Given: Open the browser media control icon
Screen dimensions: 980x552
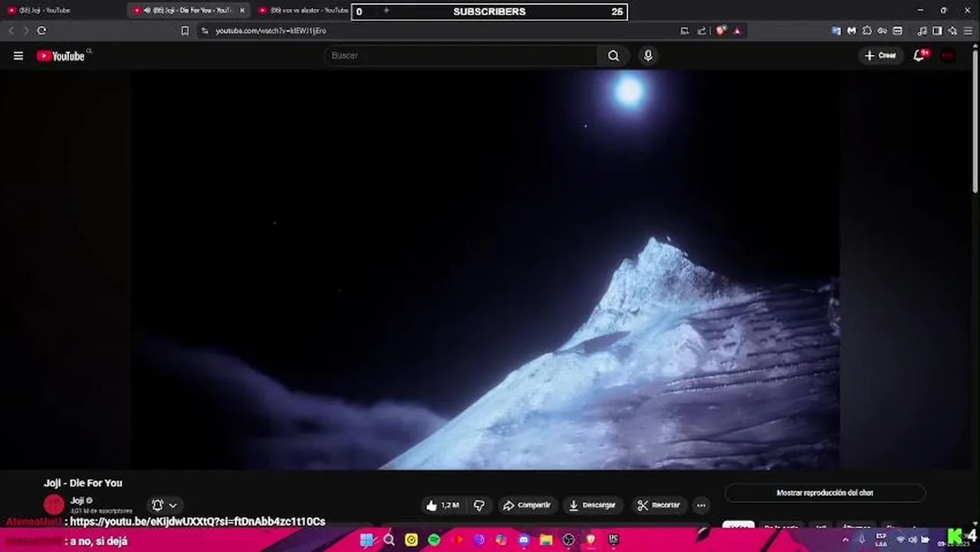Looking at the screenshot, I should pyautogui.click(x=922, y=31).
